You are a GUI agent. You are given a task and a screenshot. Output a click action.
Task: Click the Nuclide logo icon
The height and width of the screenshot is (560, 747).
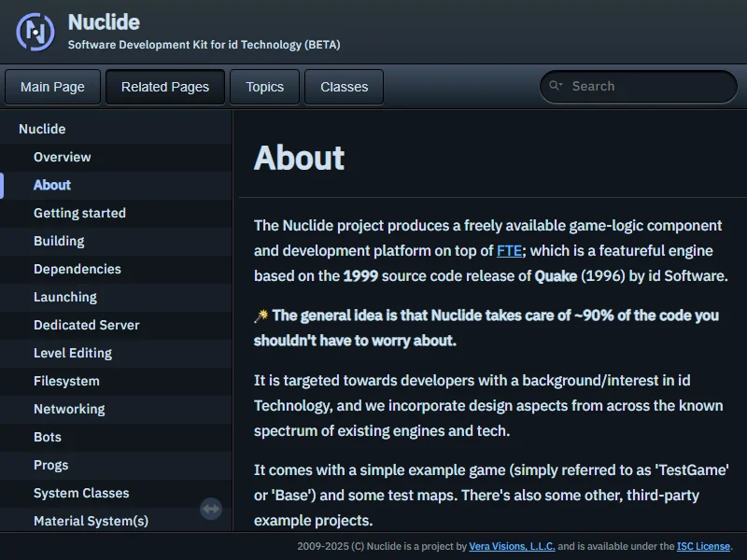click(35, 32)
